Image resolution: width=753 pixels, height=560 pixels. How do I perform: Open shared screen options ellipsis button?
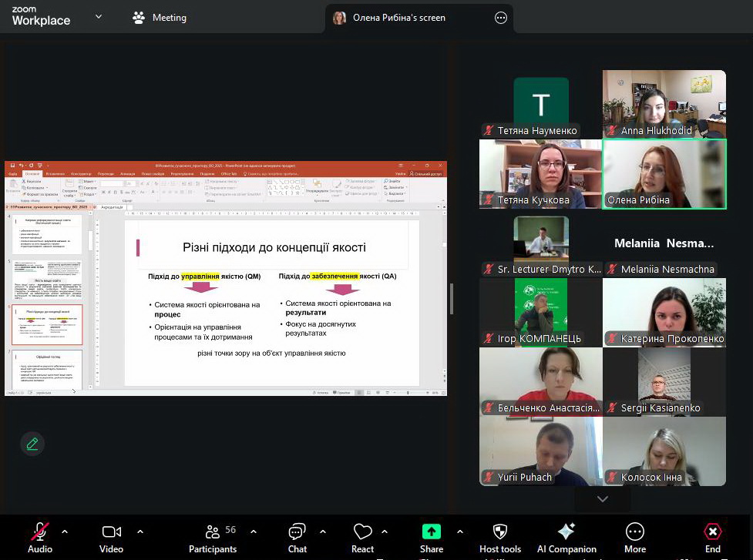coord(501,18)
